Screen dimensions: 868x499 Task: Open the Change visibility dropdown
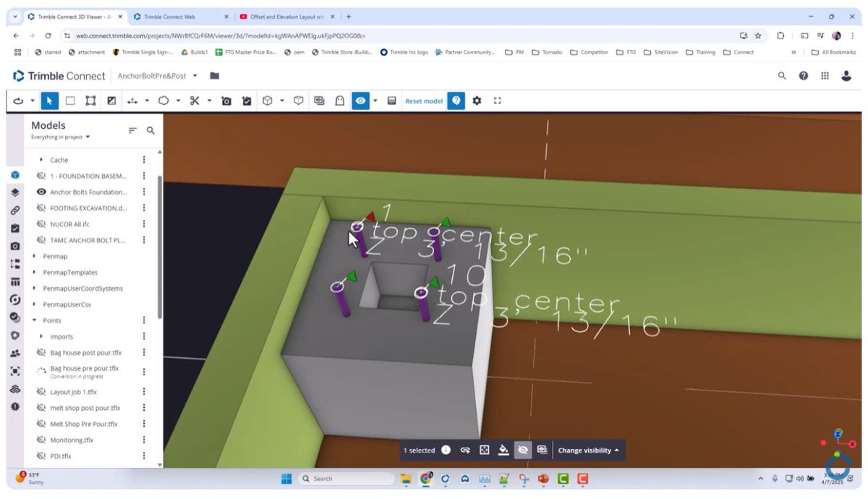pos(587,450)
